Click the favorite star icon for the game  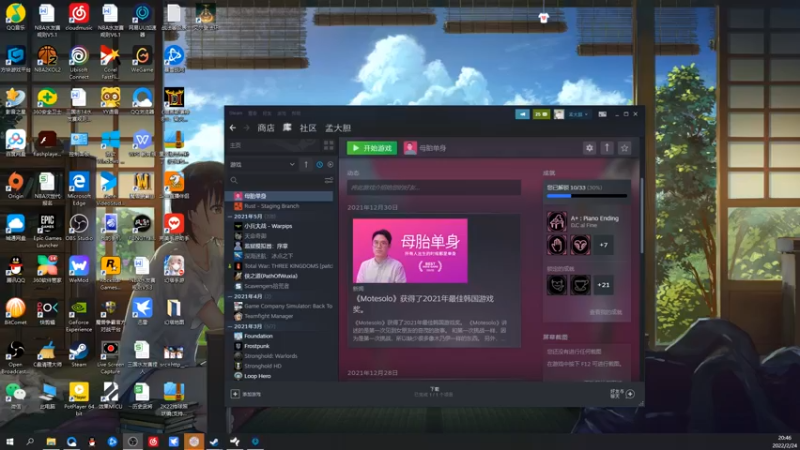[624, 148]
